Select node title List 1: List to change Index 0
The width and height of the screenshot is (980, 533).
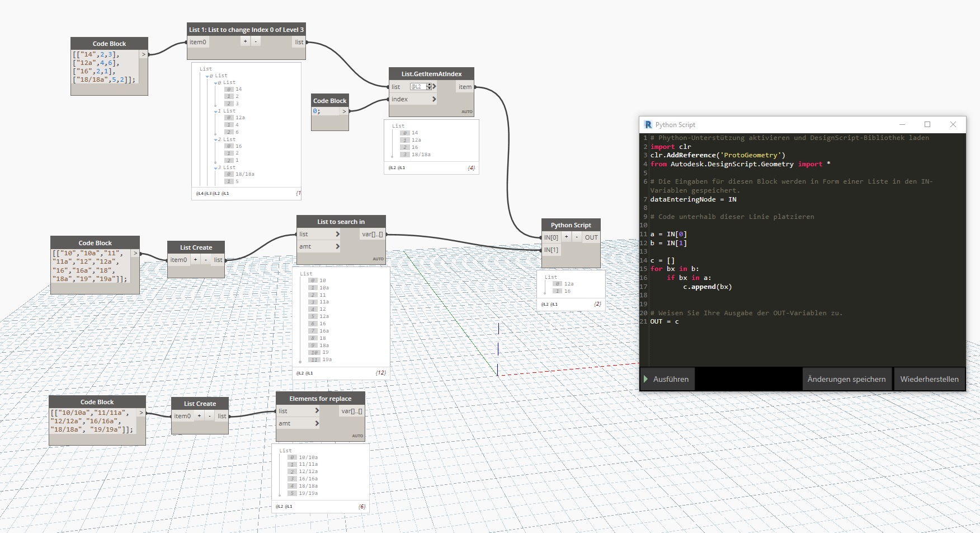pos(246,30)
